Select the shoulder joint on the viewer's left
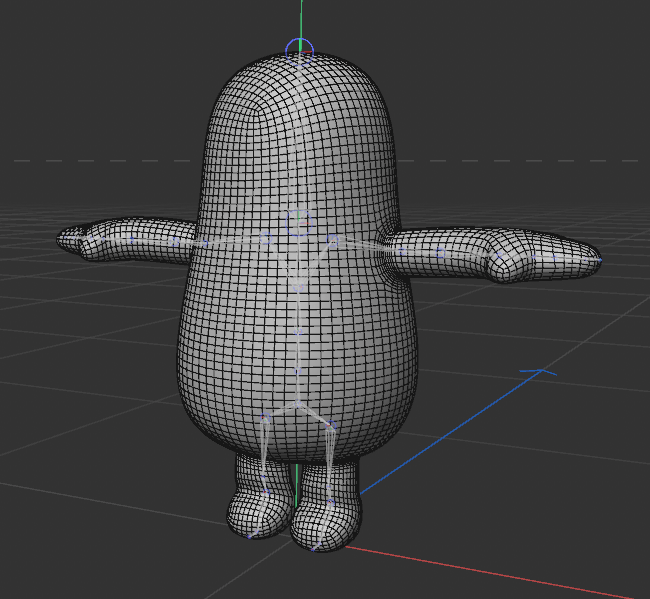 tap(265, 238)
